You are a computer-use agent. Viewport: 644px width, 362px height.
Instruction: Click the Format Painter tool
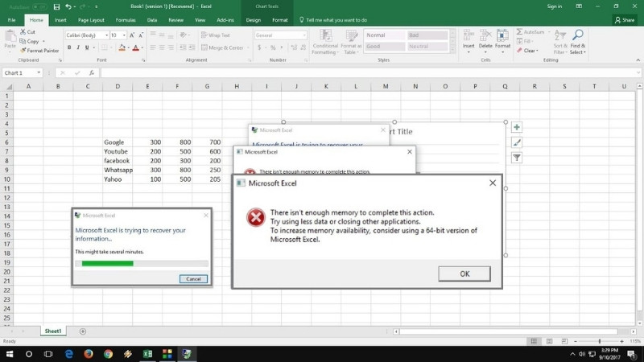click(39, 51)
